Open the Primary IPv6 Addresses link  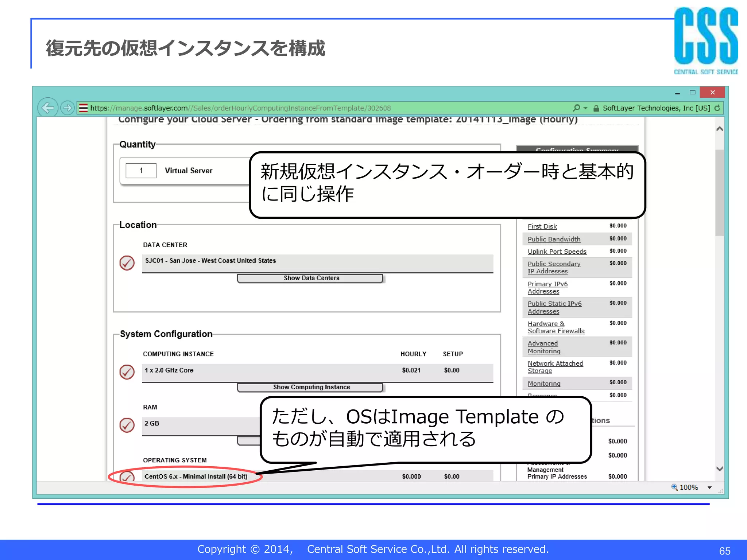(x=547, y=288)
